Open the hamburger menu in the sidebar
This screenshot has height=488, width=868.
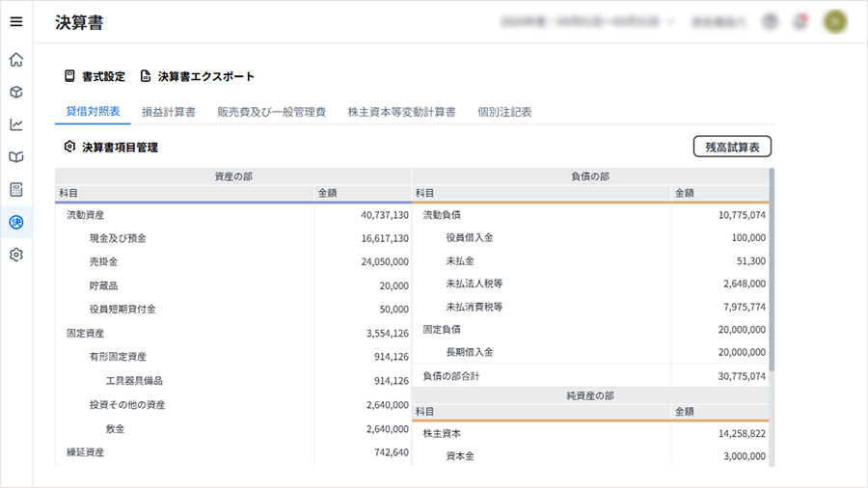(x=15, y=21)
